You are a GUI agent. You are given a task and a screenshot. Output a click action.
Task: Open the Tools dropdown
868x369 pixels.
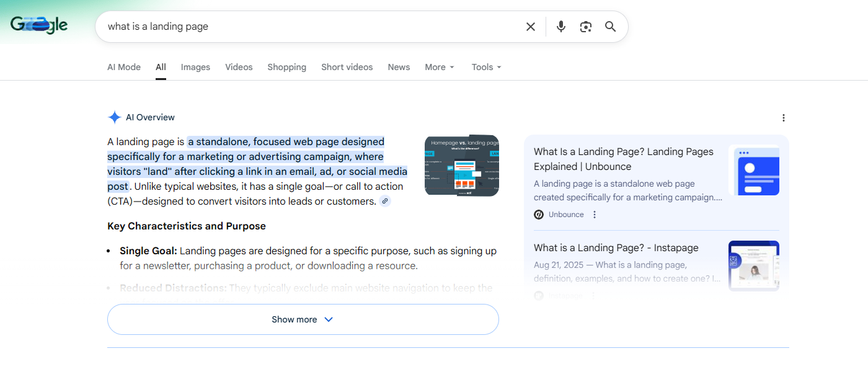point(486,67)
